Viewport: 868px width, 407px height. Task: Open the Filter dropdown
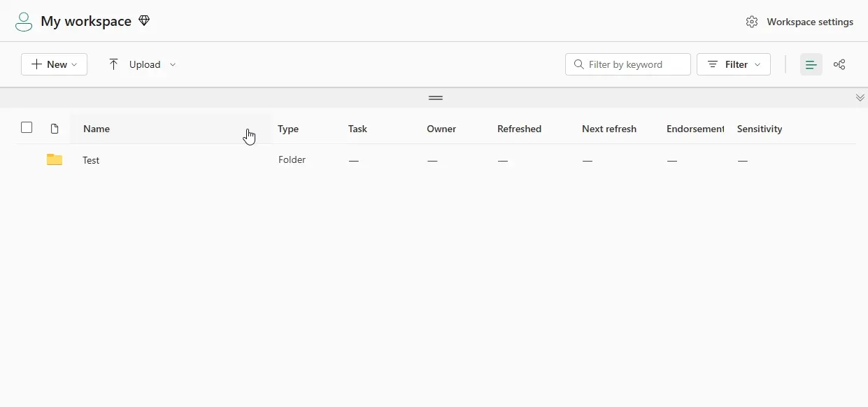pos(734,64)
